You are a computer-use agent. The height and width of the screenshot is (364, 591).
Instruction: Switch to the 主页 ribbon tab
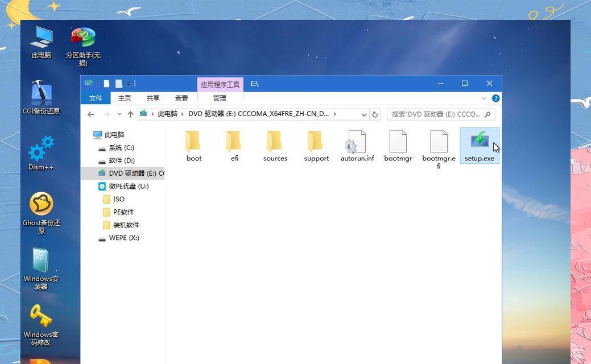tap(125, 98)
